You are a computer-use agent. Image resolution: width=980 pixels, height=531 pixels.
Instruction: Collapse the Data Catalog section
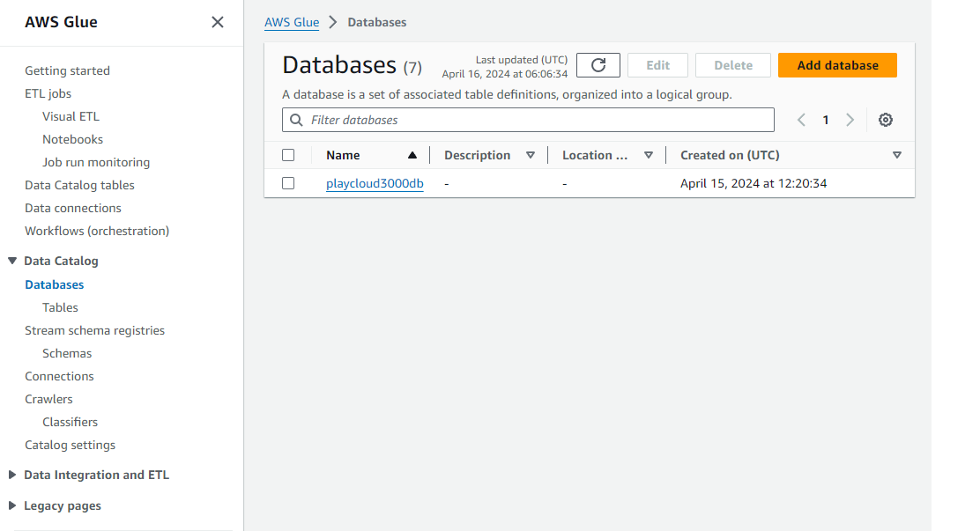[11, 261]
